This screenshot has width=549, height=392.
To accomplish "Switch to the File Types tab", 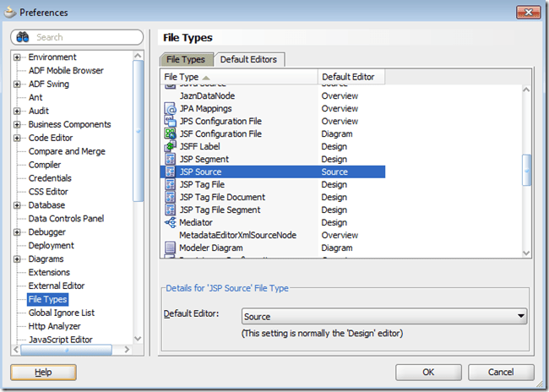I will click(186, 59).
